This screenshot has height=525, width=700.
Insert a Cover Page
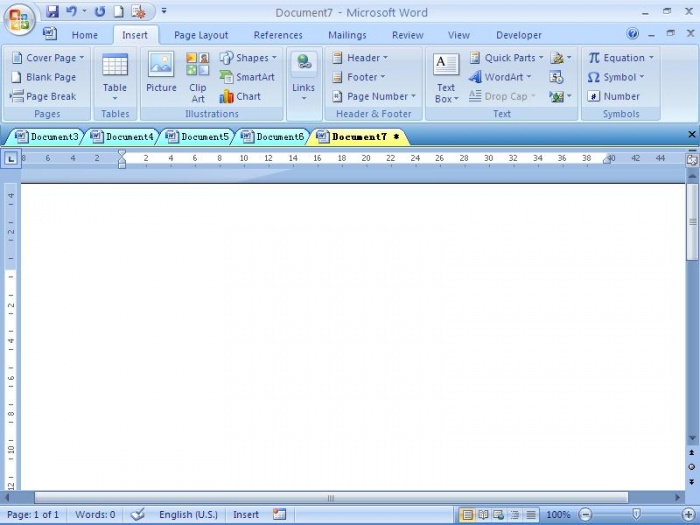48,58
